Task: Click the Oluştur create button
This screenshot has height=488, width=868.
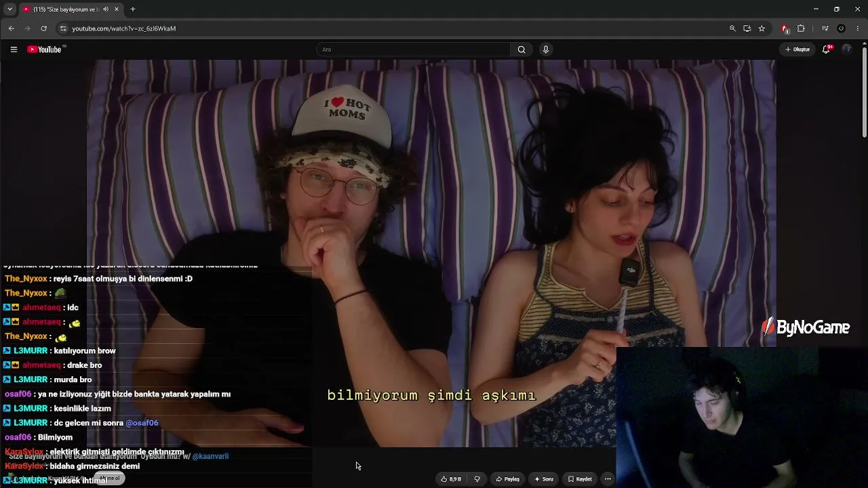Action: pos(797,49)
